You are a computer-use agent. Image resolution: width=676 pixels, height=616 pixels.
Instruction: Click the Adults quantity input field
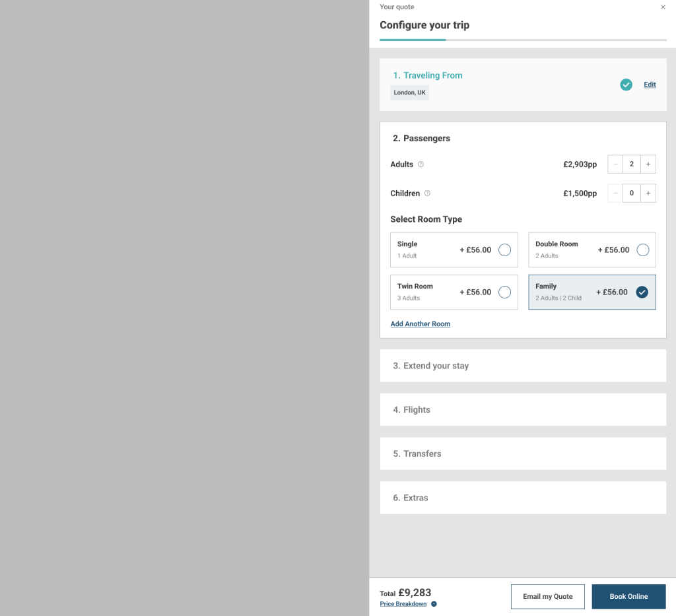[632, 164]
